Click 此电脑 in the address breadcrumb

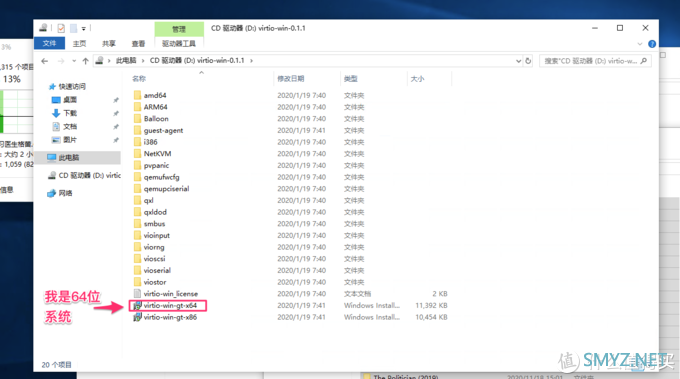[126, 60]
